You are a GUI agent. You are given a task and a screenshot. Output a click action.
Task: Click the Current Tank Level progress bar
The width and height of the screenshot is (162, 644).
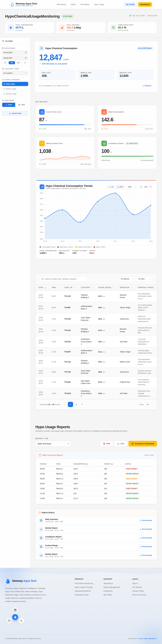click(65, 124)
